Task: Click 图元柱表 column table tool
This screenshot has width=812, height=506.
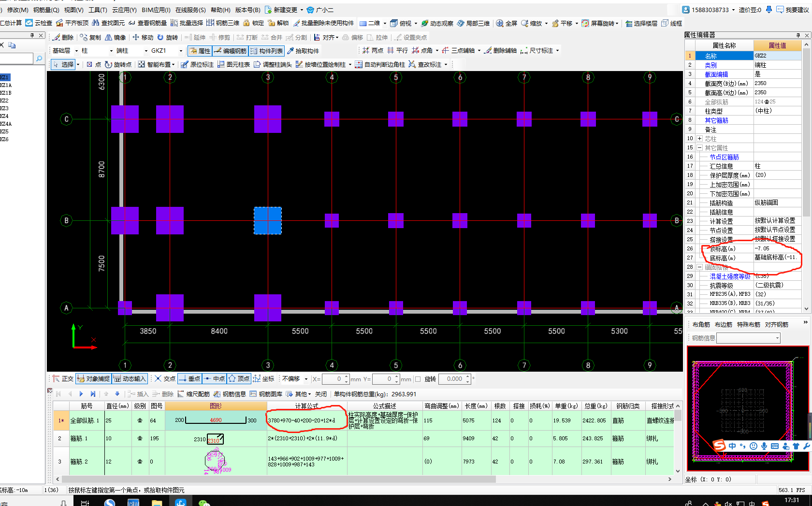Action: [233, 64]
